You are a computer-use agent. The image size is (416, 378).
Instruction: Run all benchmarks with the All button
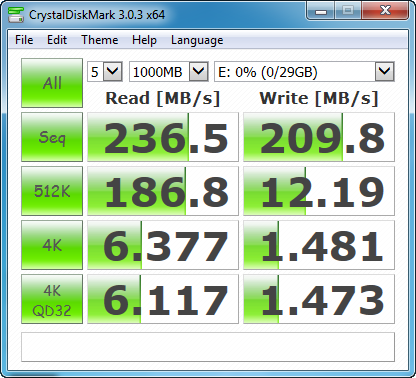52,83
